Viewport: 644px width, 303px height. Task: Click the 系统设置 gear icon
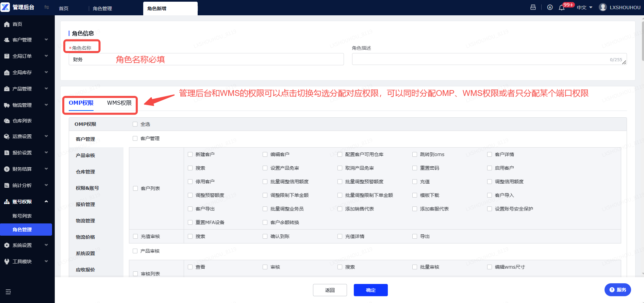[x=7, y=245]
